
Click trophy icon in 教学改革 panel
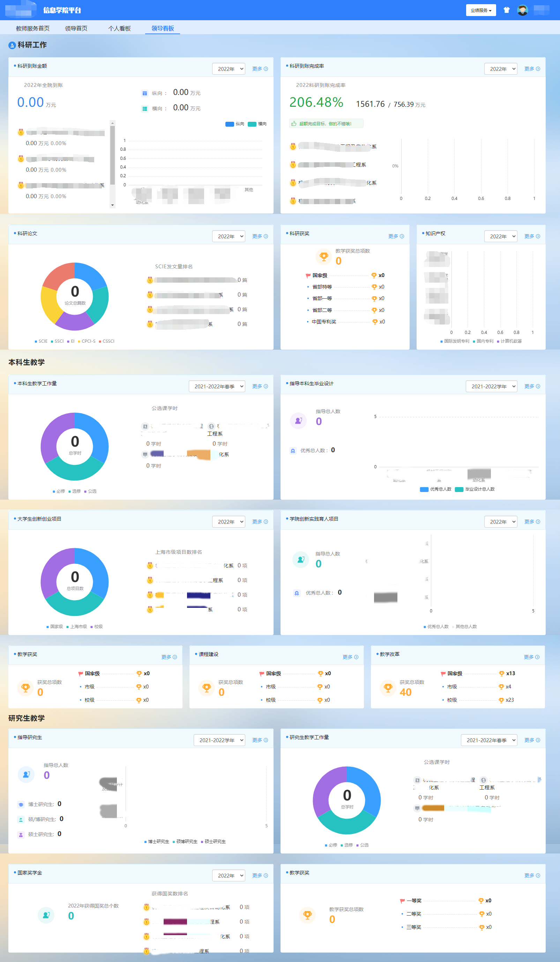click(388, 688)
